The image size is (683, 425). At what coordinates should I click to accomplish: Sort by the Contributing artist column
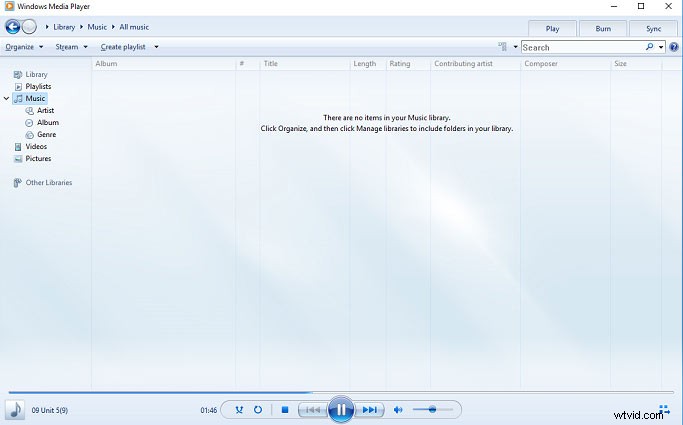[x=475, y=64]
